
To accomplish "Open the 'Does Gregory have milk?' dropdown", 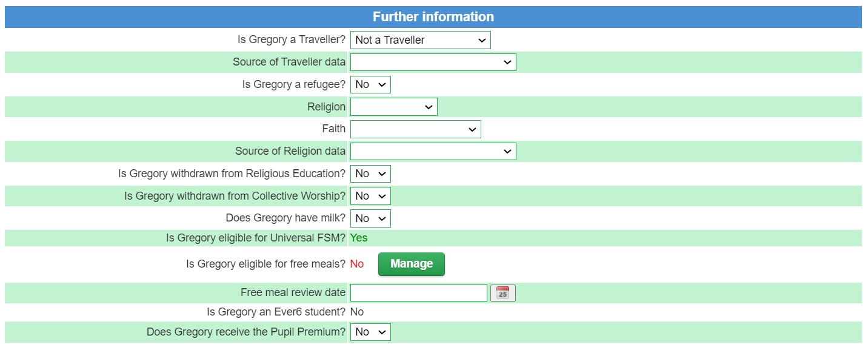I will [370, 218].
